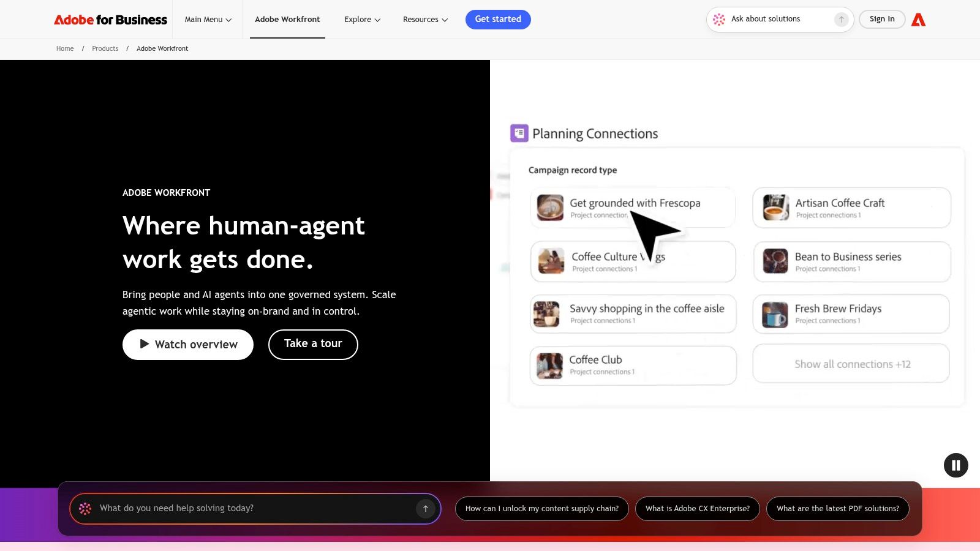The width and height of the screenshot is (980, 551).
Task: Open the Get grounded with Frescopa thumbnail
Action: point(550,207)
